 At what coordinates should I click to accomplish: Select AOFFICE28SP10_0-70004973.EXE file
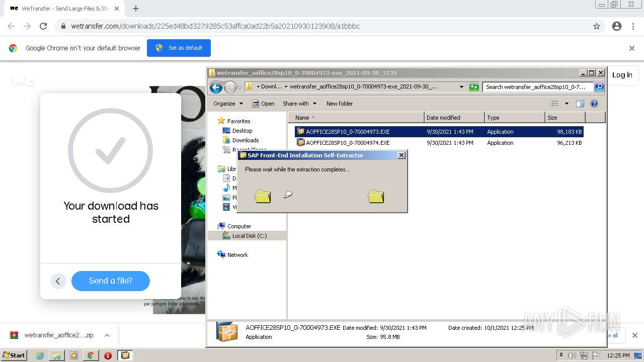pyautogui.click(x=439, y=132)
